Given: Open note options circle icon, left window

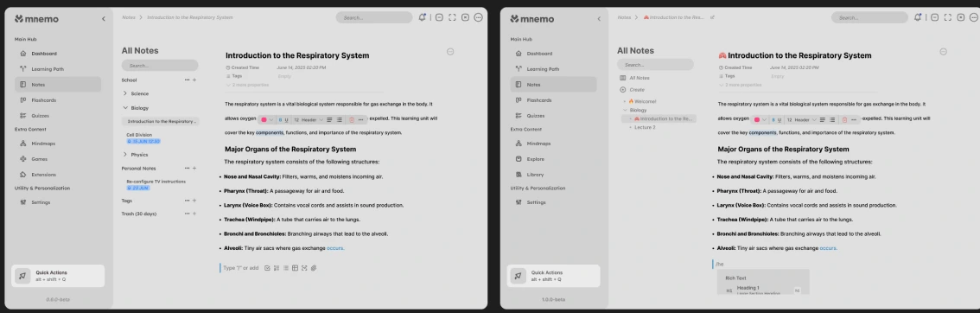Looking at the screenshot, I should [x=450, y=52].
